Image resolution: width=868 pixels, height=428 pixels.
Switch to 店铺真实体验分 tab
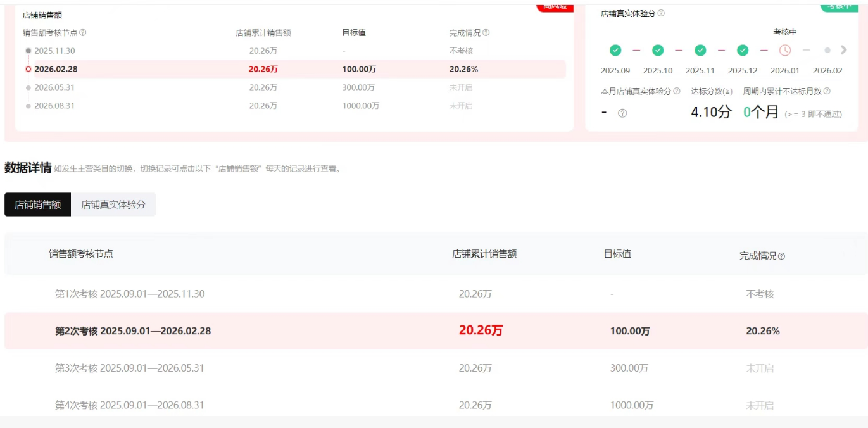(x=113, y=205)
